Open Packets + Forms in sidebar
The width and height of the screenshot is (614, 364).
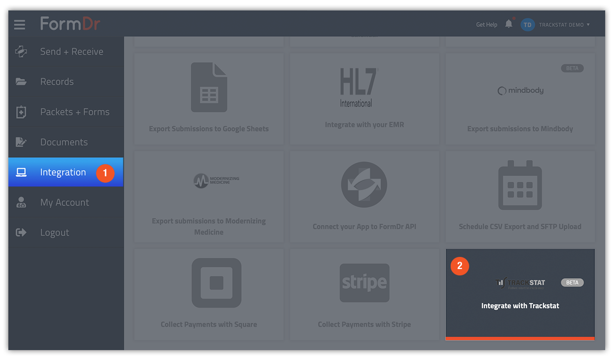[66, 112]
